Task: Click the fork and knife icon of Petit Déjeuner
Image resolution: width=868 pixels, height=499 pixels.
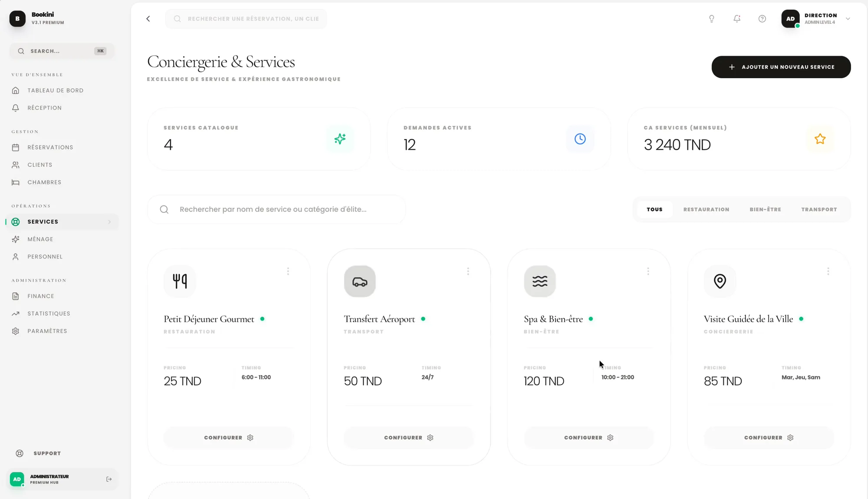Action: click(x=180, y=281)
